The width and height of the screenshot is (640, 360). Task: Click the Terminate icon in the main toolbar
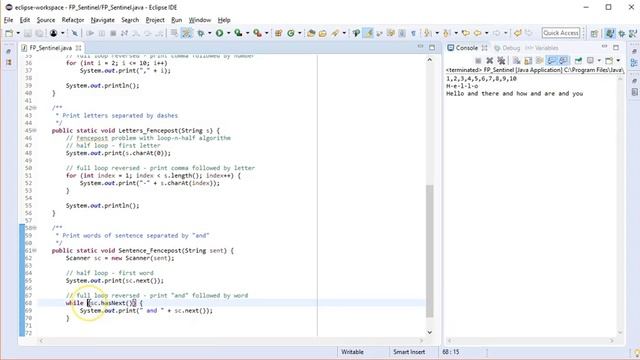113,33
